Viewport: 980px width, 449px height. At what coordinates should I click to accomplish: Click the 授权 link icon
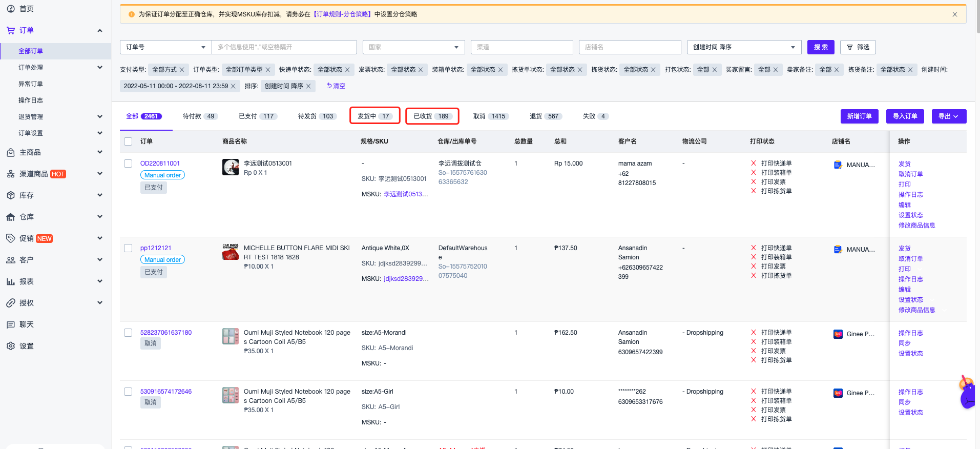click(11, 303)
